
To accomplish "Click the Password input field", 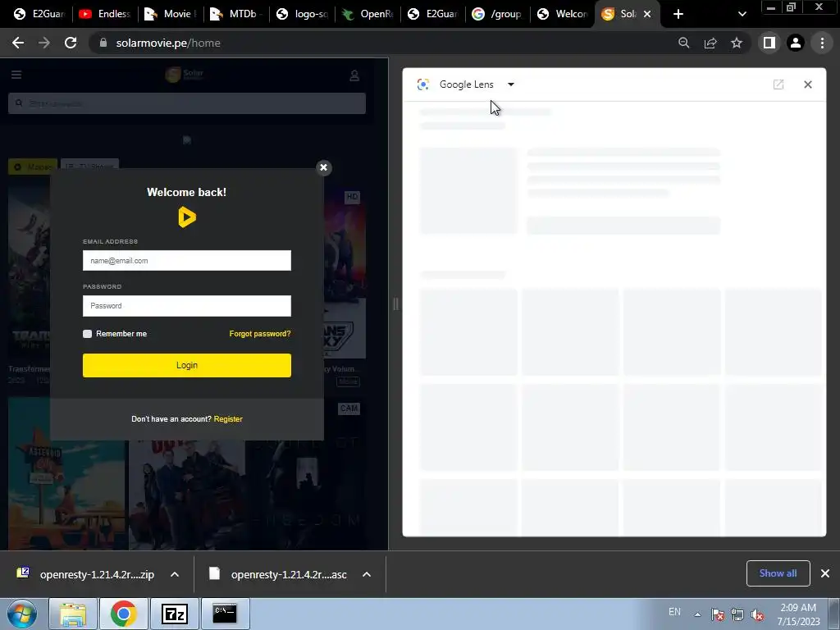I will pos(187,306).
